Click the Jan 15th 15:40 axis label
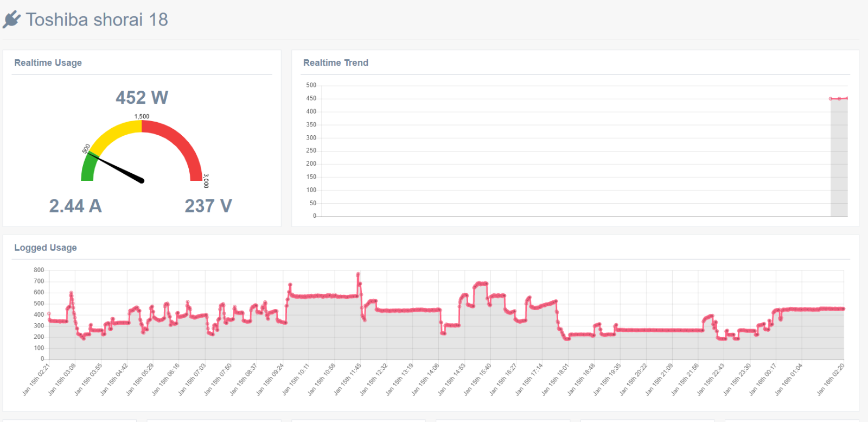 click(477, 379)
